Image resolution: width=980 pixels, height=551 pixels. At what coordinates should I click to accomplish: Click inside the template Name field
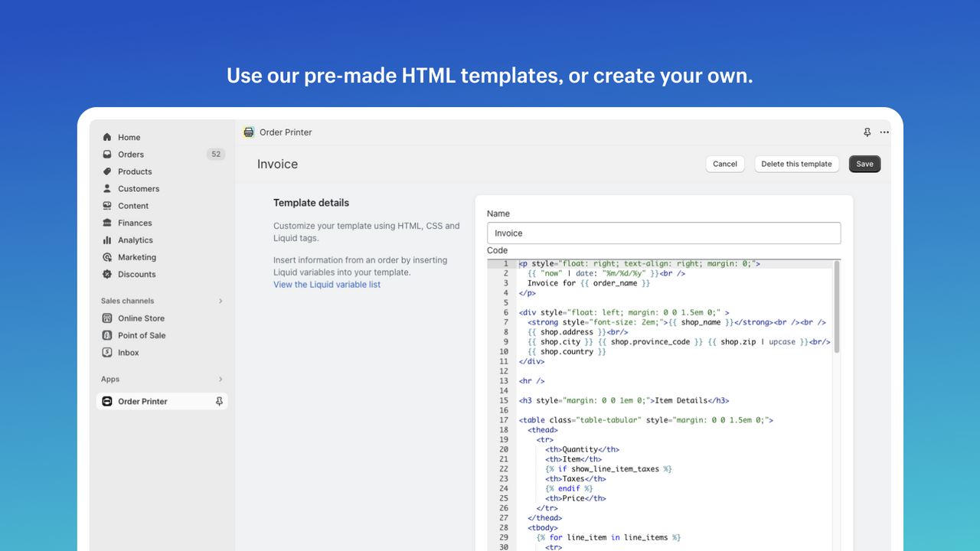664,233
